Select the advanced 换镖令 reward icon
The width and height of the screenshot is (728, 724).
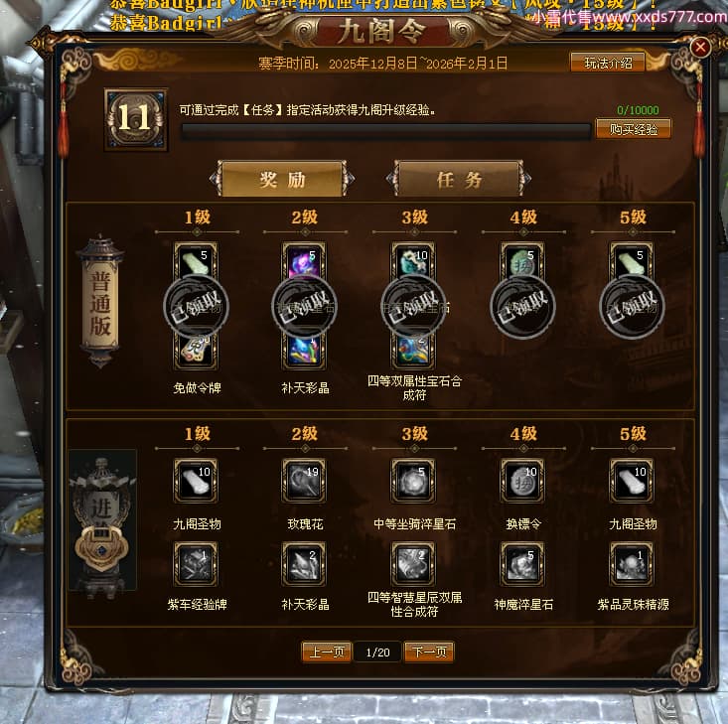point(522,481)
